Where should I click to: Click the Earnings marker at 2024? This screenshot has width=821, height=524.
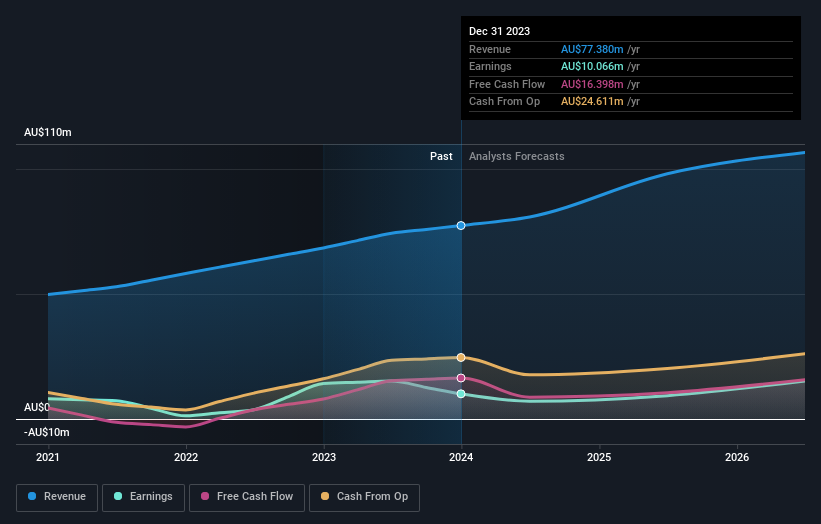461,394
